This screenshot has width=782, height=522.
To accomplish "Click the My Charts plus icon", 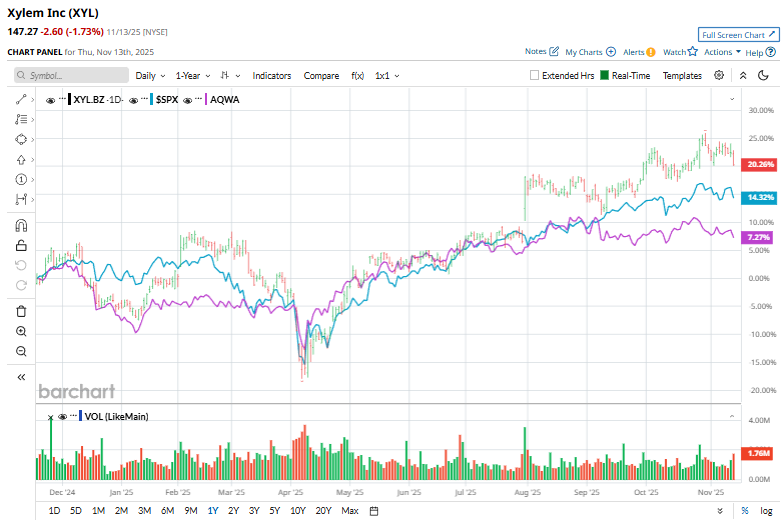I will (610, 52).
